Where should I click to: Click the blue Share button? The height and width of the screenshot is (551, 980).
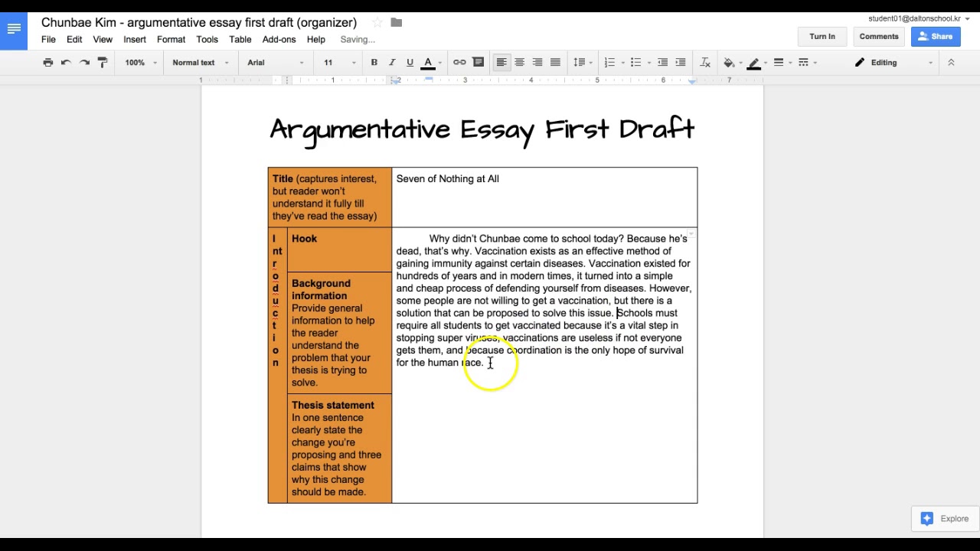pos(936,37)
